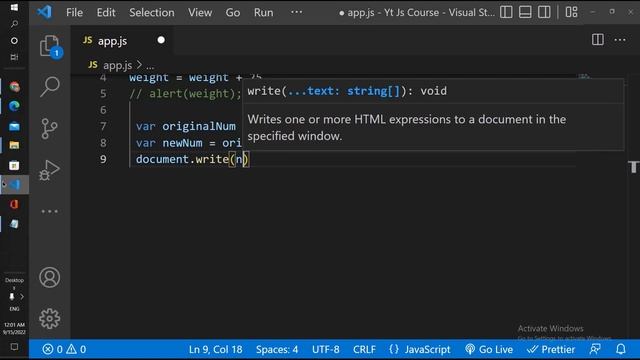The width and height of the screenshot is (640, 360).
Task: Open the Edit menu
Action: click(x=106, y=12)
